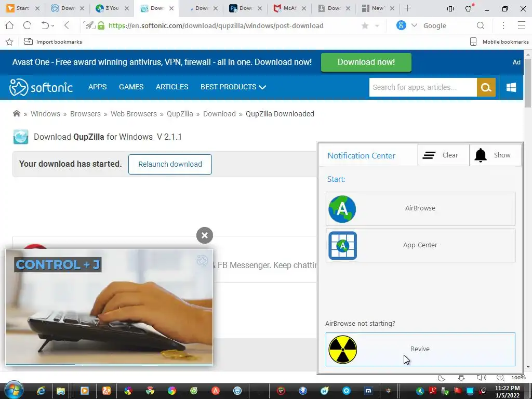Image resolution: width=532 pixels, height=399 pixels.
Task: Click the green padlock security icon
Action: click(x=101, y=25)
